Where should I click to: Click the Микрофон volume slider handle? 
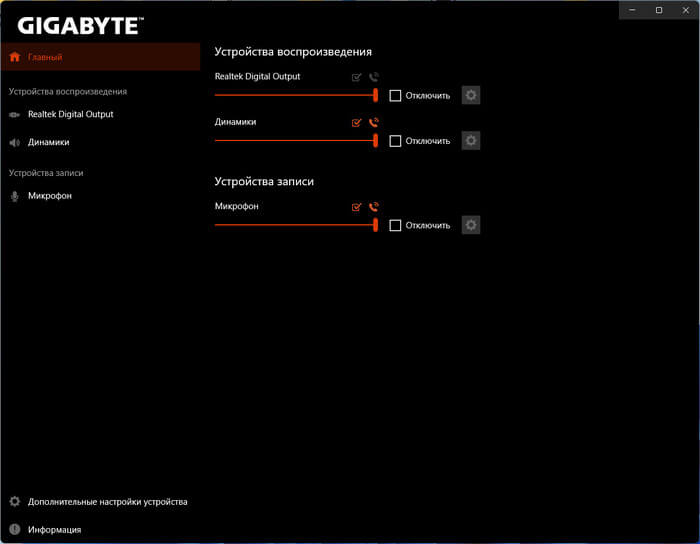(x=376, y=225)
